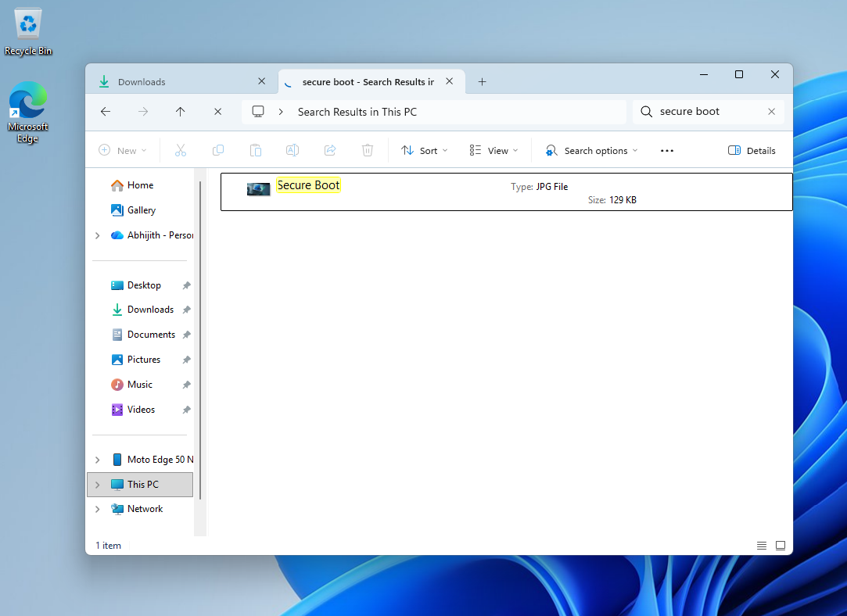Switch to large thumbnails view icon
847x616 pixels.
point(781,546)
